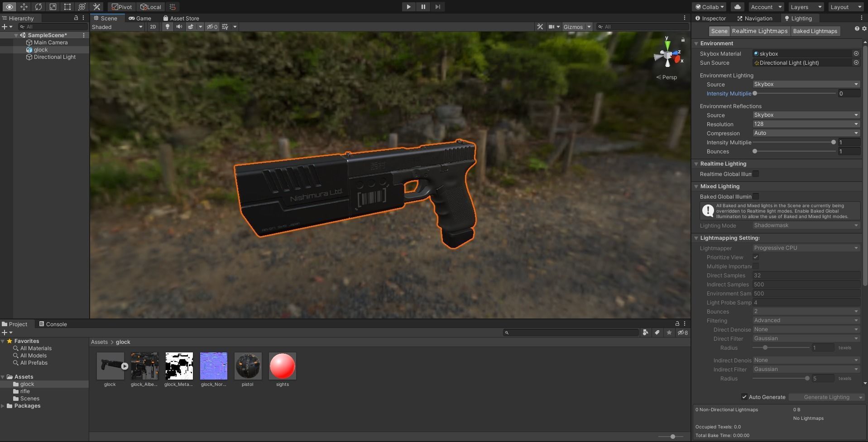Toggle scene effects icon (skybox, fog)

click(x=191, y=27)
